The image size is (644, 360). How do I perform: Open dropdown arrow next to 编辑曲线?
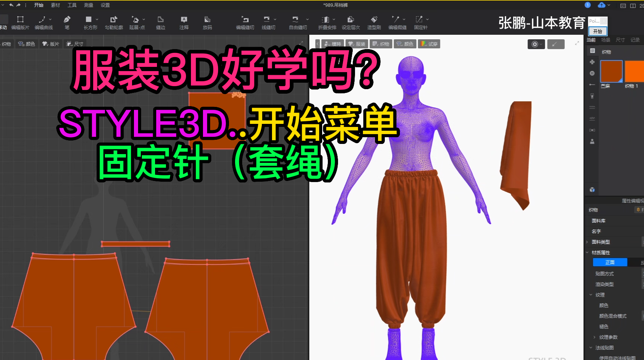click(x=50, y=19)
